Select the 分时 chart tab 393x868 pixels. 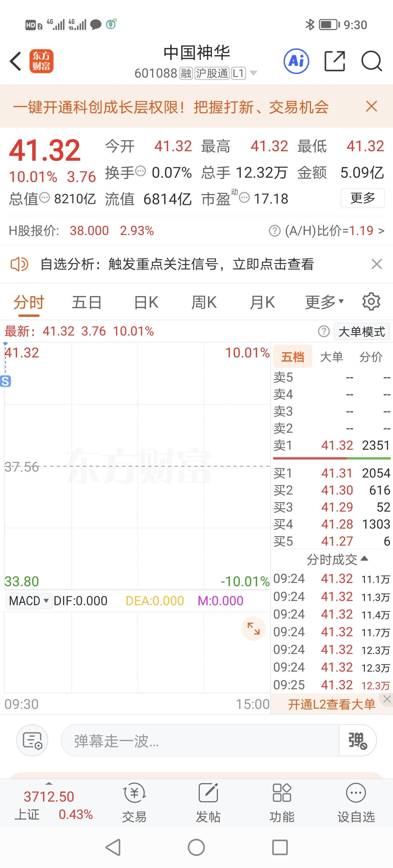pos(29,302)
